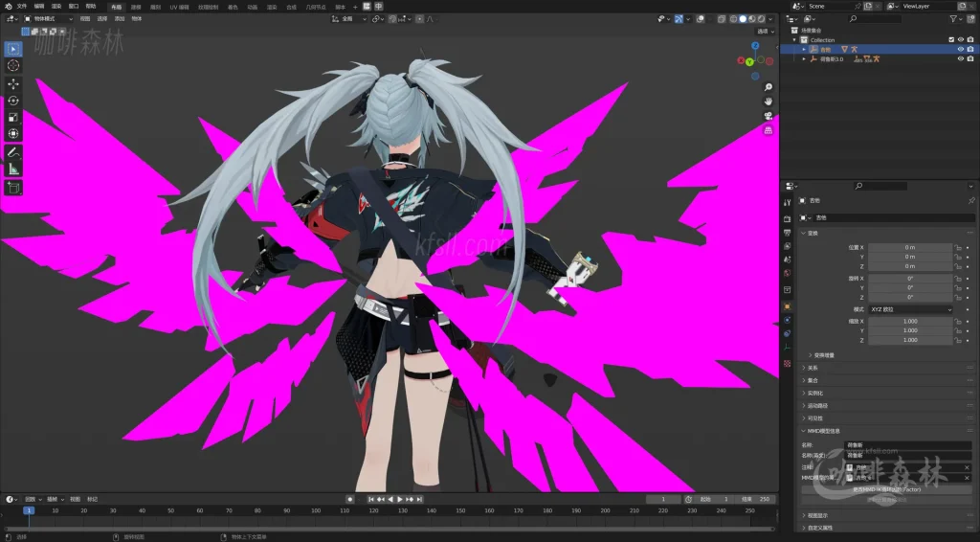Select the Add Cube tool
This screenshot has height=542, width=980.
pyautogui.click(x=13, y=188)
